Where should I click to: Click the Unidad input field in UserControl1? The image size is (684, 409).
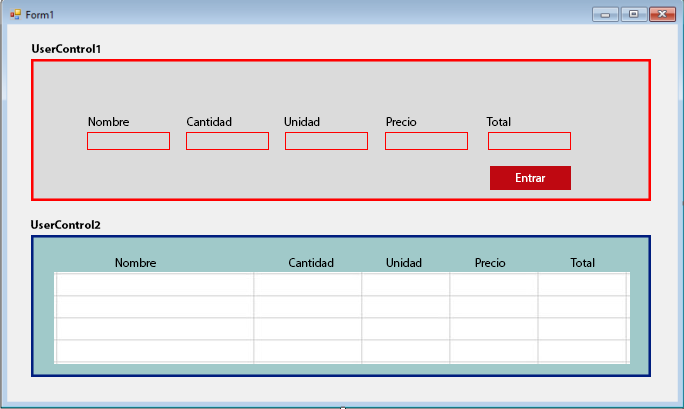pos(326,141)
